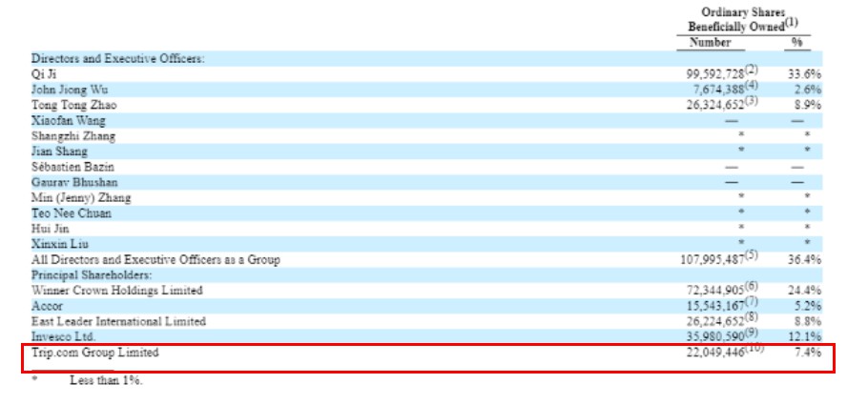
Task: Select the value 72,344,905
Action: coord(715,291)
